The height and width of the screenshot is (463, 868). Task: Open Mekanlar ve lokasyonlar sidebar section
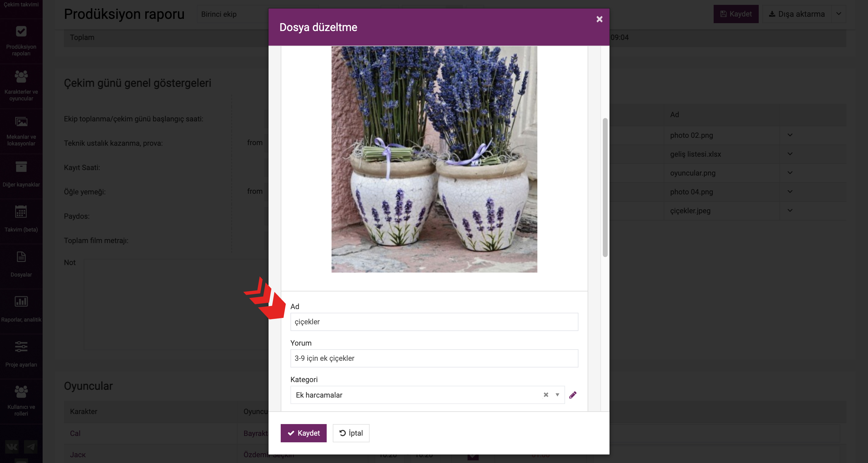(21, 131)
